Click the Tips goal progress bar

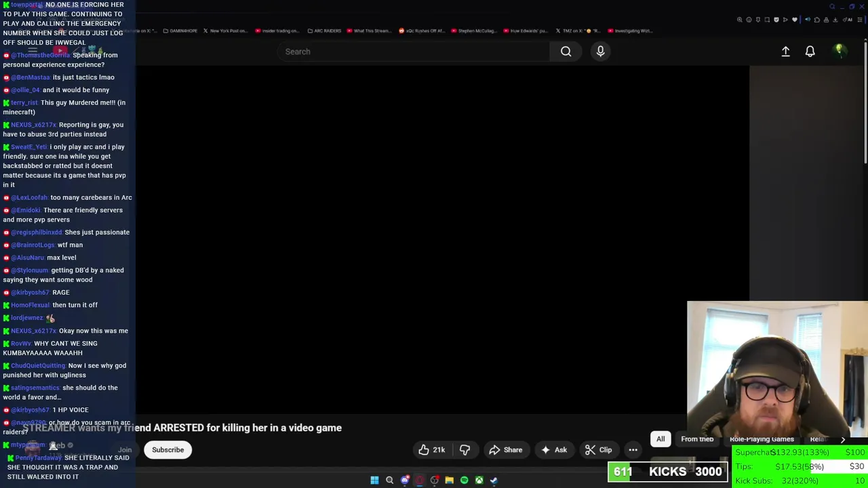[800, 466]
